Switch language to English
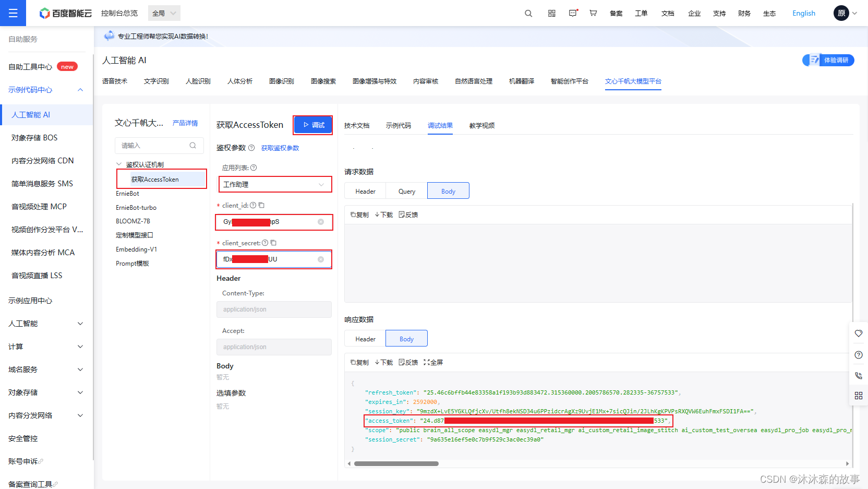The height and width of the screenshot is (489, 868). point(804,13)
